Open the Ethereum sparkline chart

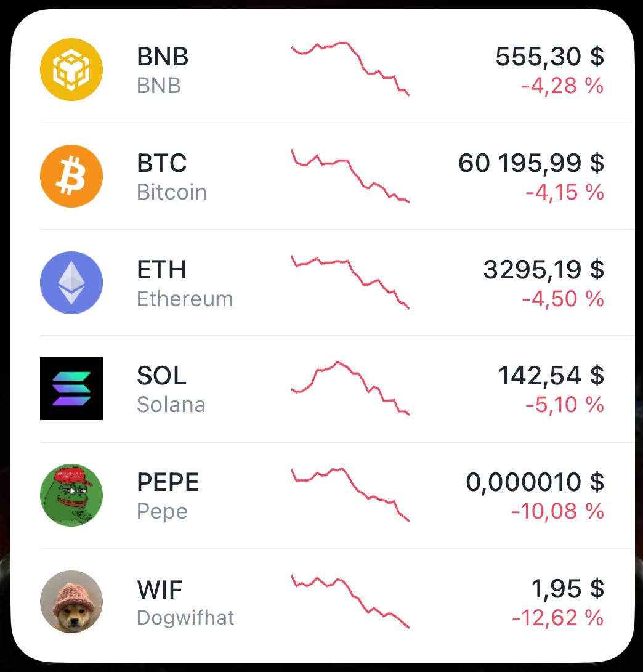point(350,281)
